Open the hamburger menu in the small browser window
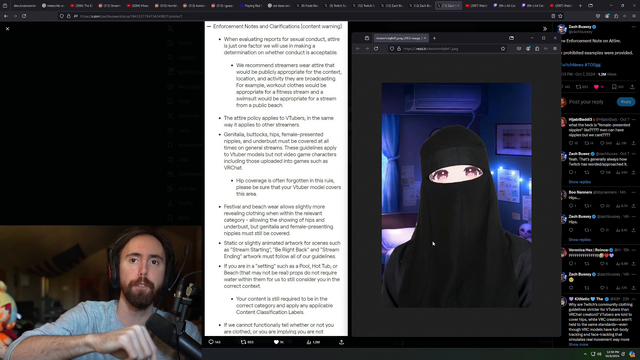Image resolution: width=640 pixels, height=360 pixels. pos(555,49)
